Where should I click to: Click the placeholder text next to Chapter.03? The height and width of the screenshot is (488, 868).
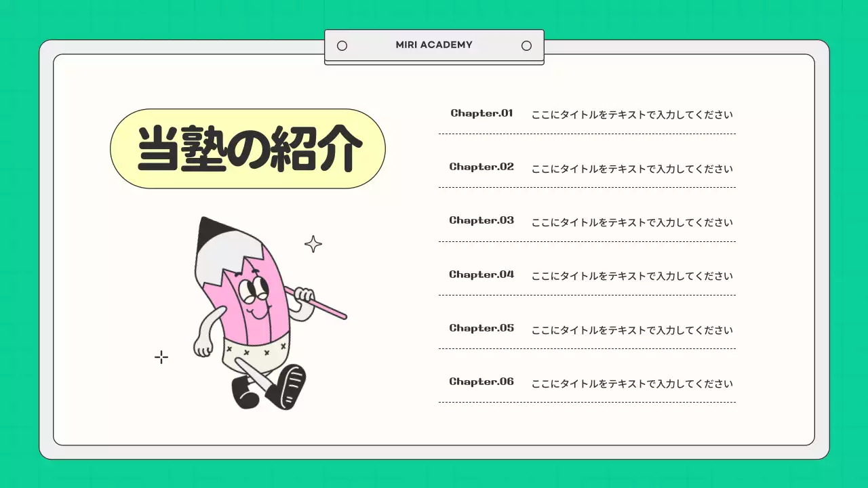click(632, 222)
